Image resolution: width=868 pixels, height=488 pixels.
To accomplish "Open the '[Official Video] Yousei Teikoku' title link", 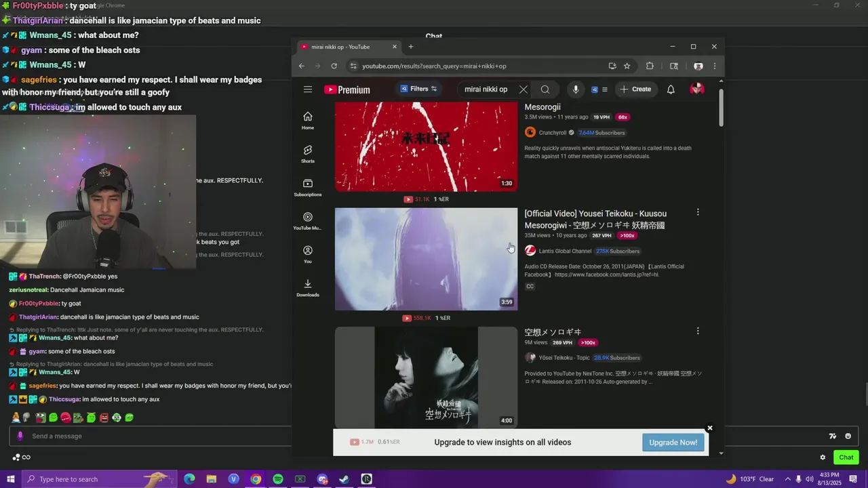I will point(595,219).
